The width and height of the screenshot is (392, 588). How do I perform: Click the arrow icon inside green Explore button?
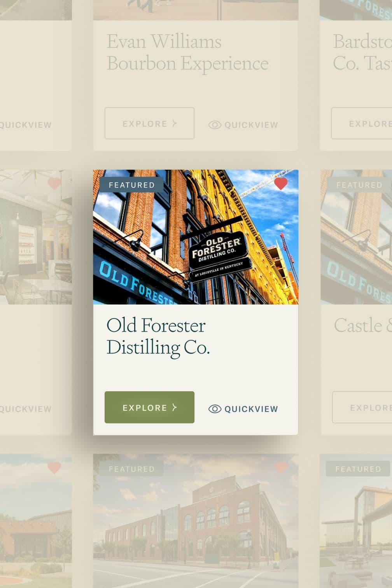coord(175,407)
